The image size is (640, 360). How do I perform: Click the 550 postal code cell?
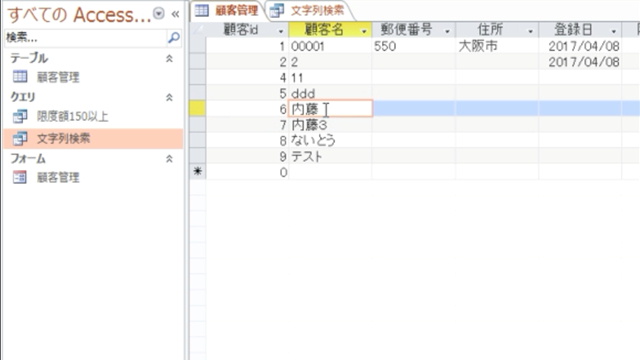[x=414, y=46]
